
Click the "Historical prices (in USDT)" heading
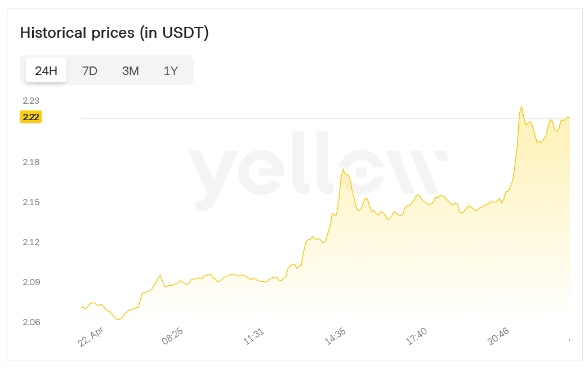click(x=114, y=33)
